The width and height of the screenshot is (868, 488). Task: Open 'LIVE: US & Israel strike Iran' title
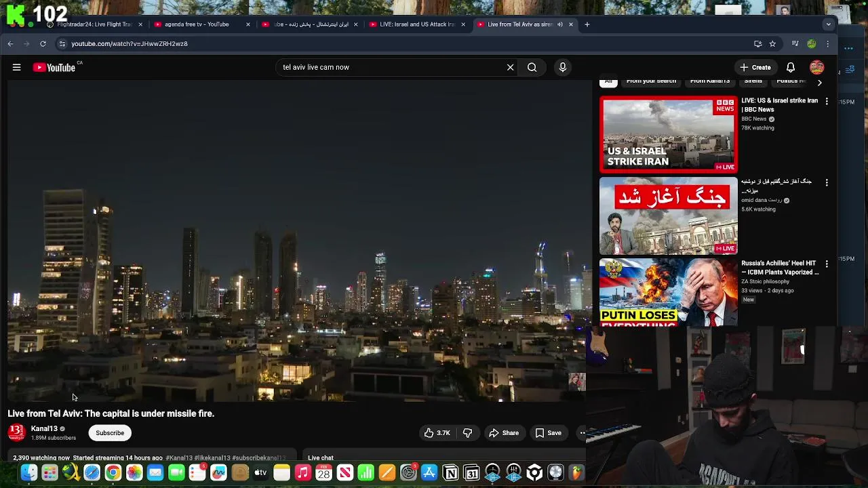pyautogui.click(x=779, y=105)
